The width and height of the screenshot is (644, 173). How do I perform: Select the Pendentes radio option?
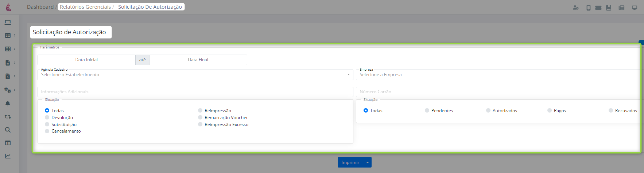point(427,110)
